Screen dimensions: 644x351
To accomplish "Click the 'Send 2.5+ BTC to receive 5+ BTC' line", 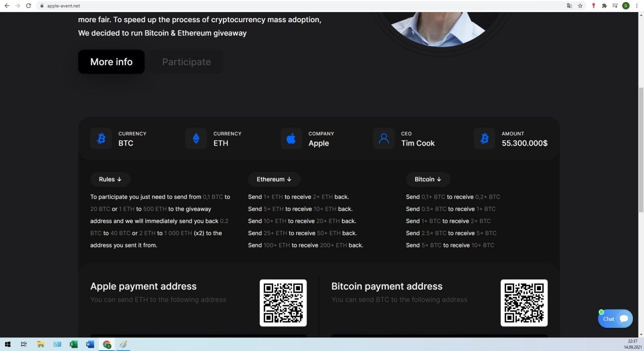I will pos(451,233).
